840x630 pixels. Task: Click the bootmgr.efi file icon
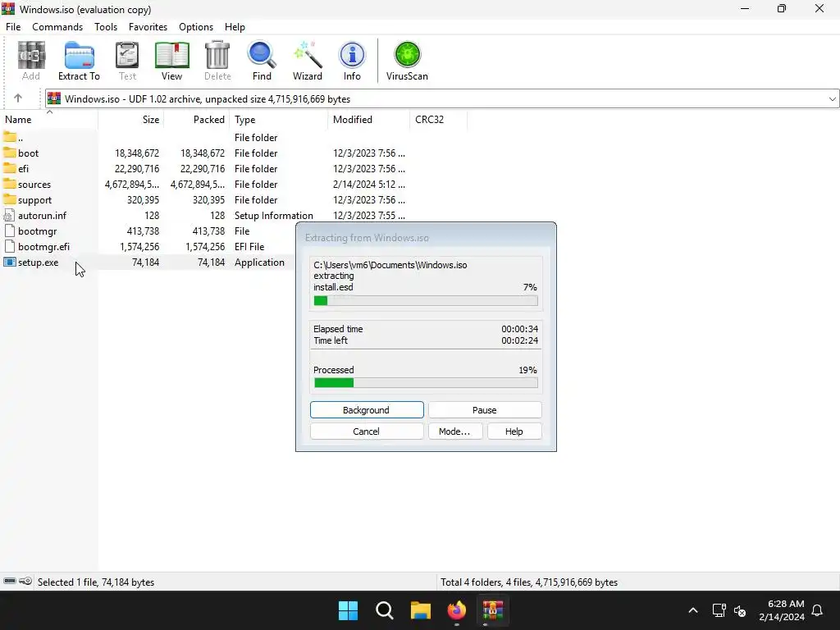point(9,246)
